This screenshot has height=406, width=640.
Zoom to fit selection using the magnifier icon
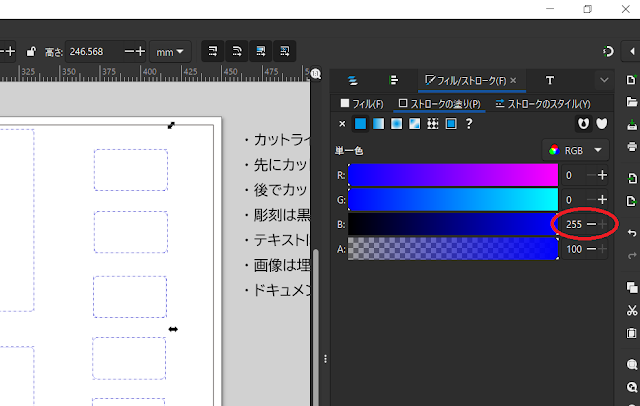[632, 364]
